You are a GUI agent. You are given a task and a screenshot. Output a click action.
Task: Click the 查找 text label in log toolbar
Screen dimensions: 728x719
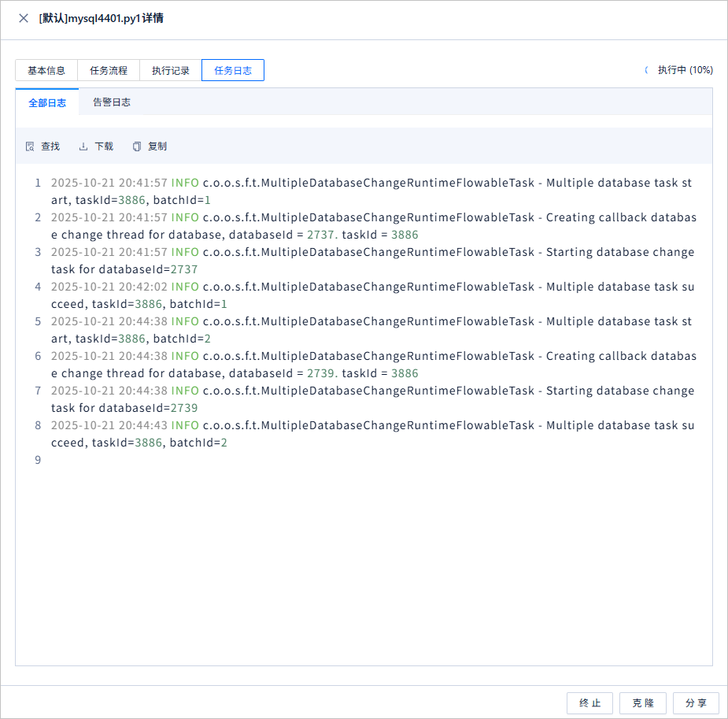click(x=50, y=146)
